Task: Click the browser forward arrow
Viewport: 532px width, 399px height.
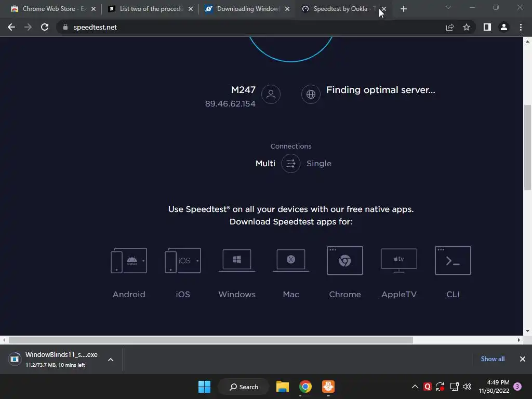Action: coord(28,27)
